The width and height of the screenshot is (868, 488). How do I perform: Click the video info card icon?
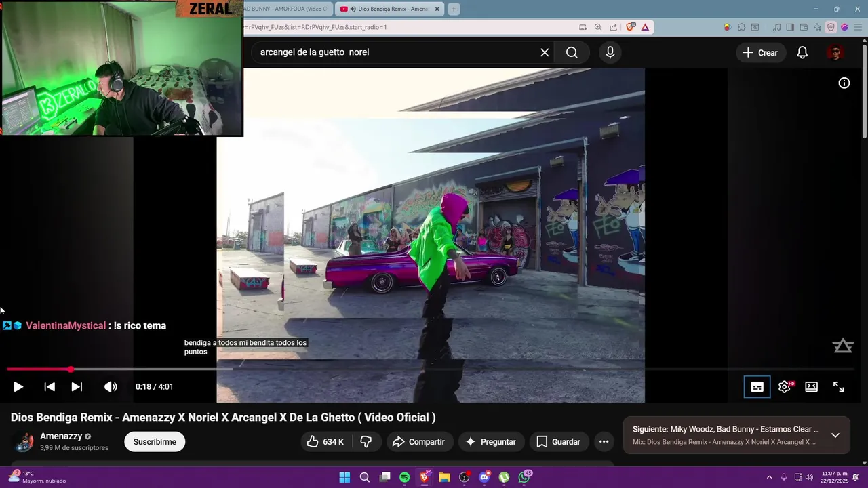844,83
